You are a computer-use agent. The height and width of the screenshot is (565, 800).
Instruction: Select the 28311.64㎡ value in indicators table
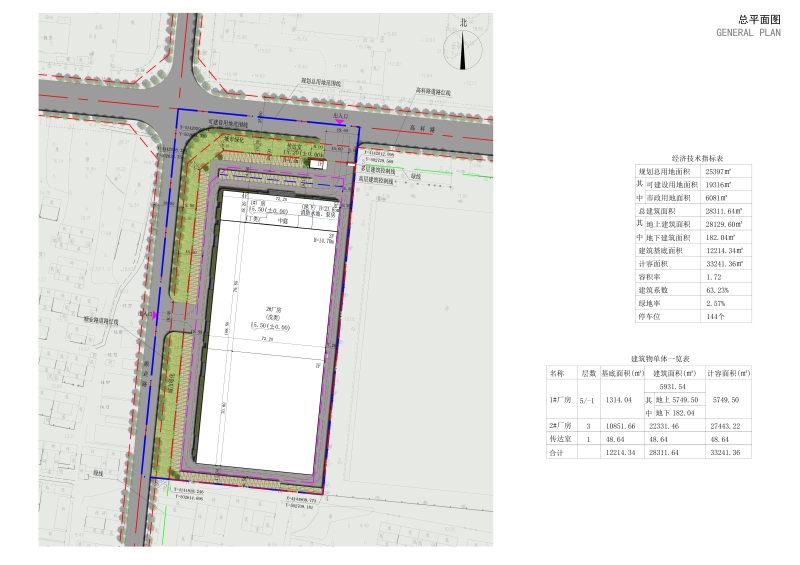pos(724,211)
